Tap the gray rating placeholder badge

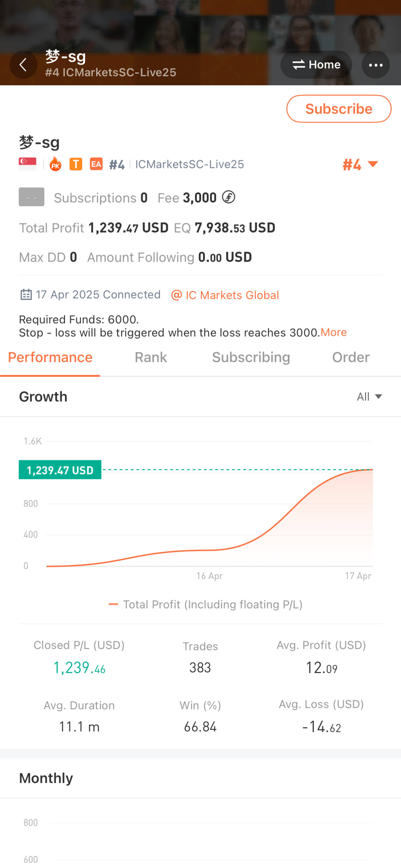tap(31, 197)
